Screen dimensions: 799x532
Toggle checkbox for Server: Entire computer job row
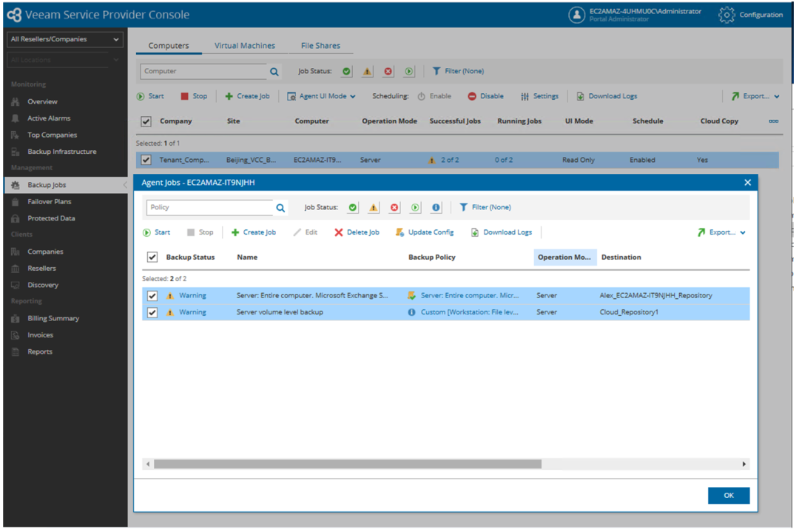pos(152,295)
